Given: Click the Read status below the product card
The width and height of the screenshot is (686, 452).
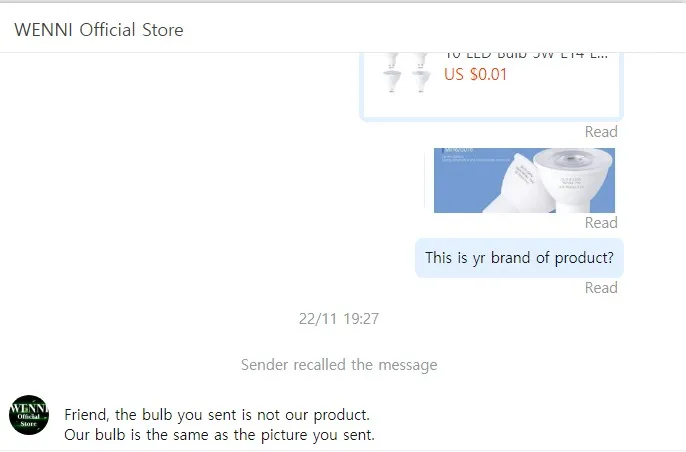Looking at the screenshot, I should (x=601, y=132).
